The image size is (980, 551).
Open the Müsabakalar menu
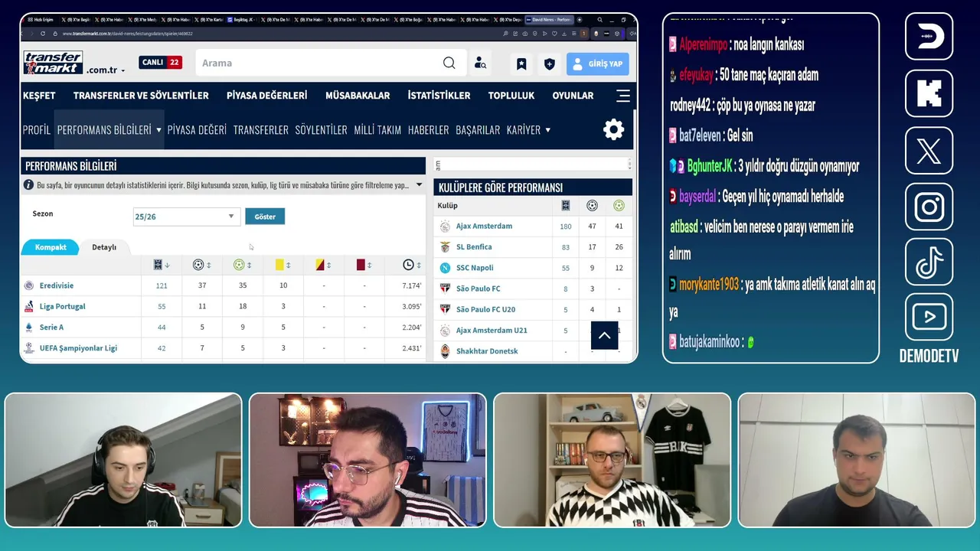(x=358, y=96)
